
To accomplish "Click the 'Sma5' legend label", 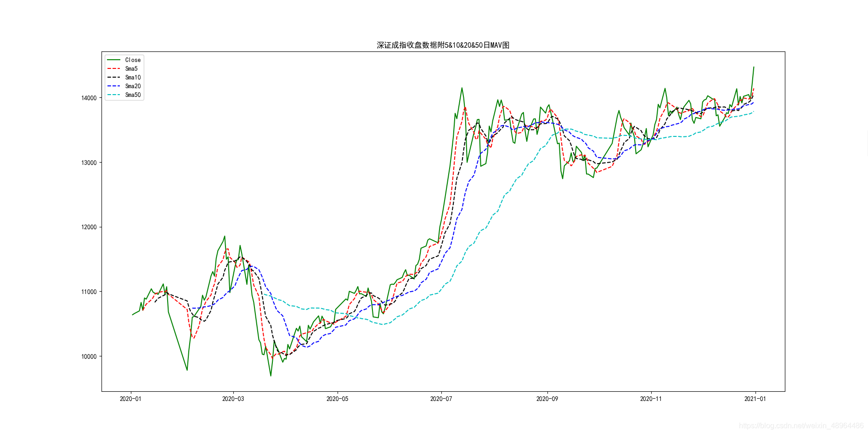I will tap(131, 68).
